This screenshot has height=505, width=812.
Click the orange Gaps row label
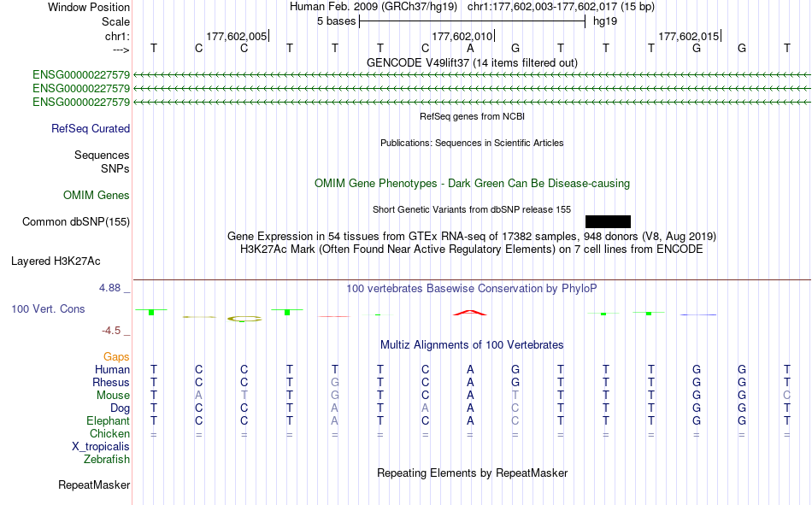coord(116,357)
